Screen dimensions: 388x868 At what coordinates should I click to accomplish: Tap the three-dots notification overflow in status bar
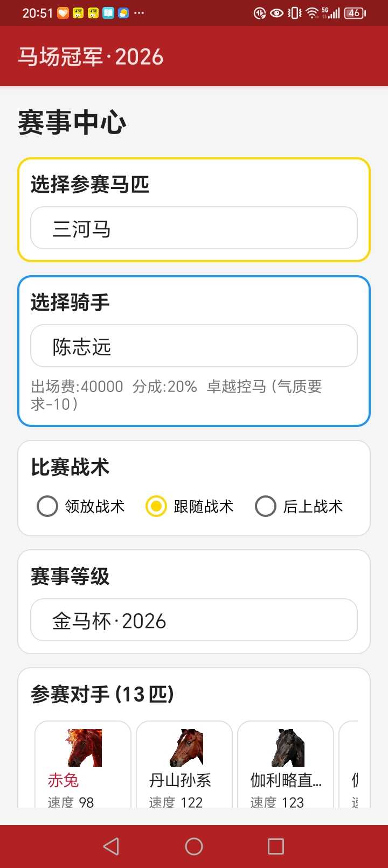coord(139,13)
